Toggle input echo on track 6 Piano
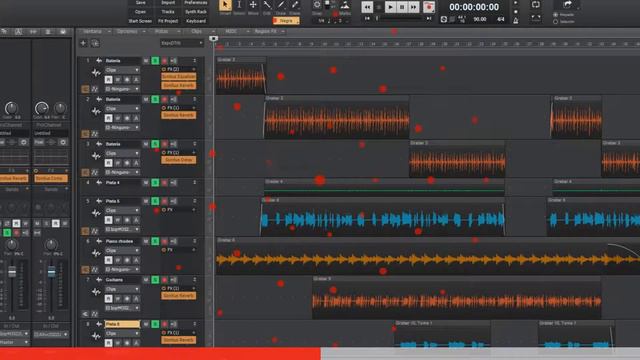Viewport: 640px width, 360px height. (x=174, y=241)
